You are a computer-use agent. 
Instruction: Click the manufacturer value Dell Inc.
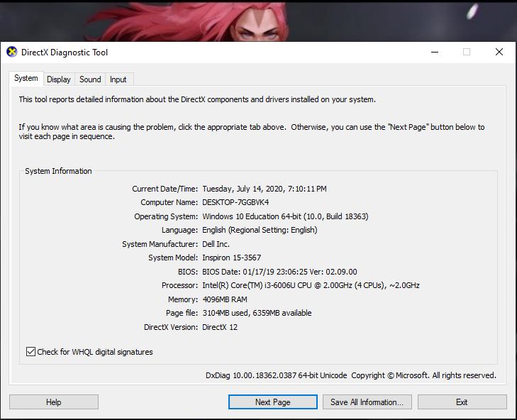click(216, 244)
